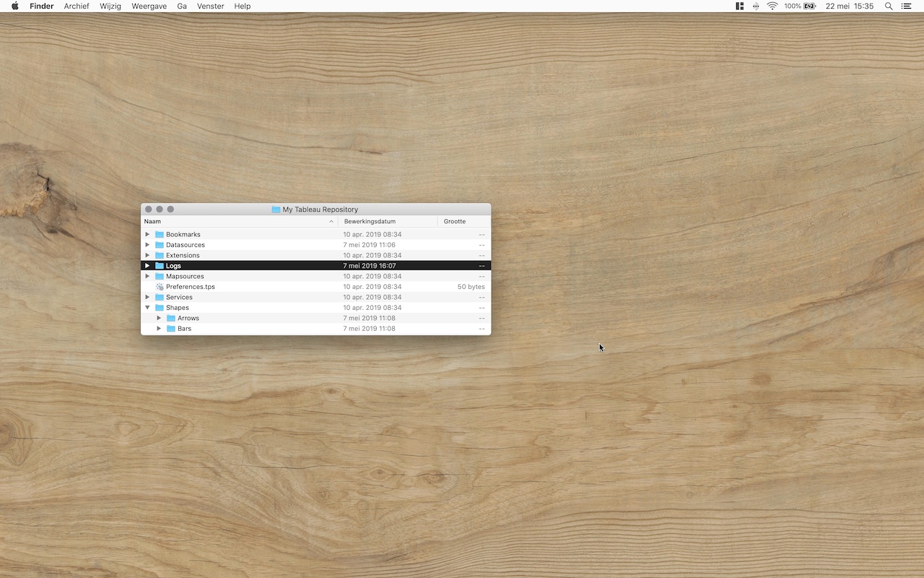Expand the Services folder
This screenshot has width=924, height=578.
click(147, 297)
